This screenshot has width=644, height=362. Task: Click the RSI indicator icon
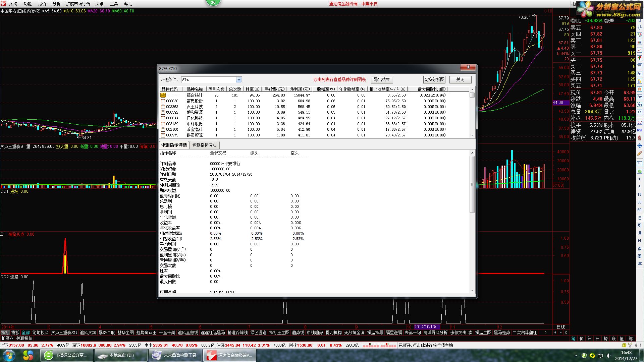click(640, 130)
